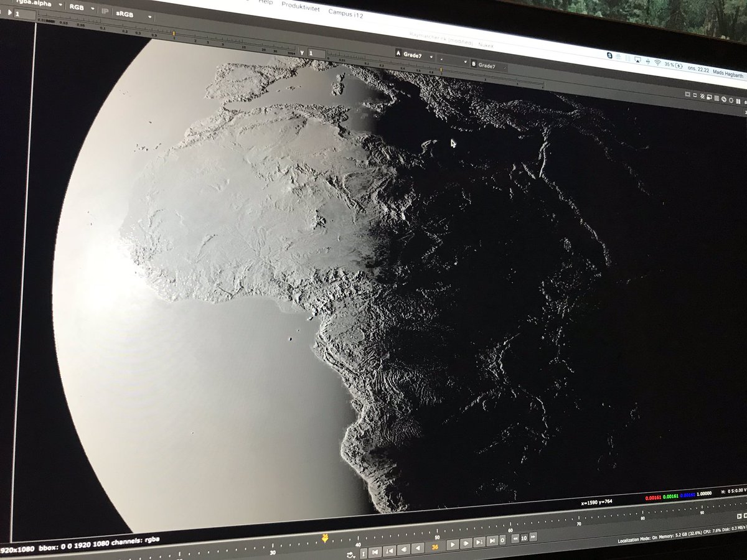Open the Mads Hagbarth user menu
The width and height of the screenshot is (747, 560).
(x=728, y=75)
